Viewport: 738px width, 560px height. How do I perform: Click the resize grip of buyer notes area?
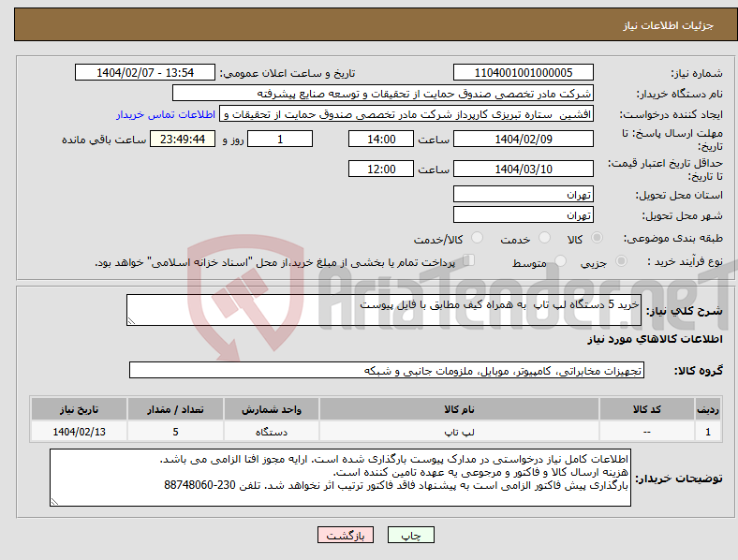54,502
